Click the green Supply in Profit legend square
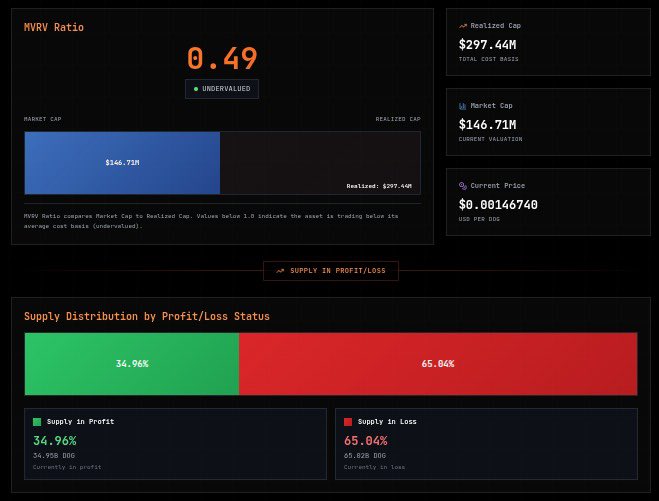 coord(37,422)
